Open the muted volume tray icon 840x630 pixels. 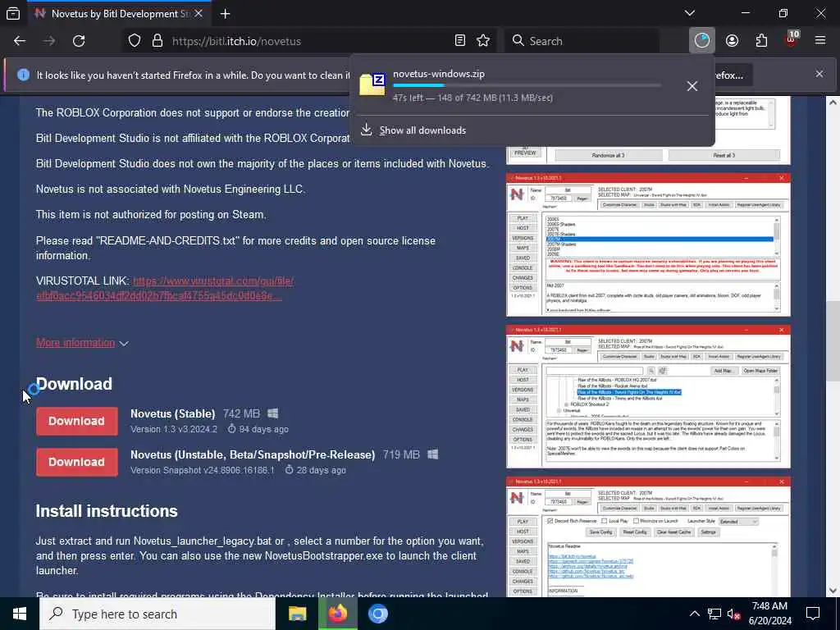pos(733,614)
